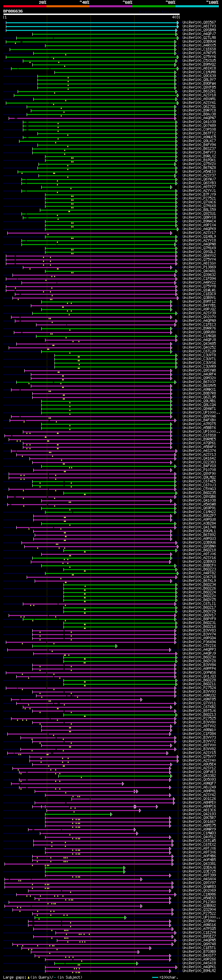Select the UniRef100_Q9LKC7 label
The image size is (222, 980).
199,141
